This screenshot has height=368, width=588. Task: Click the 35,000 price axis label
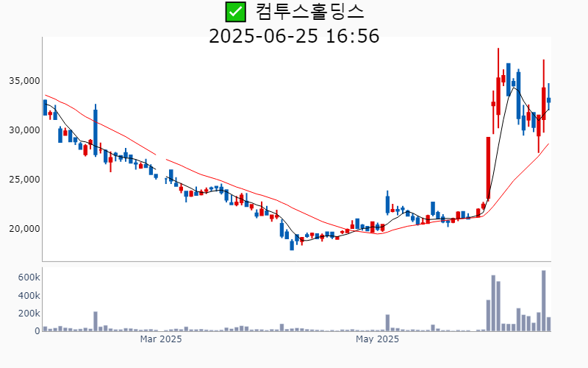click(24, 81)
